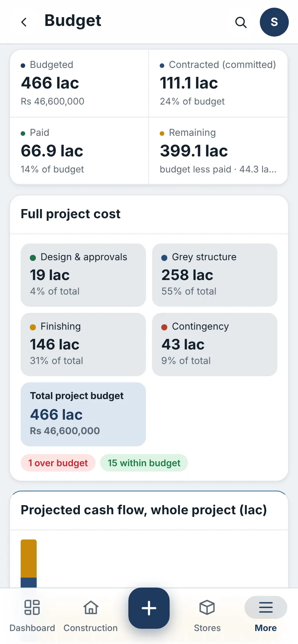Open the Dashboard tab

[32, 616]
